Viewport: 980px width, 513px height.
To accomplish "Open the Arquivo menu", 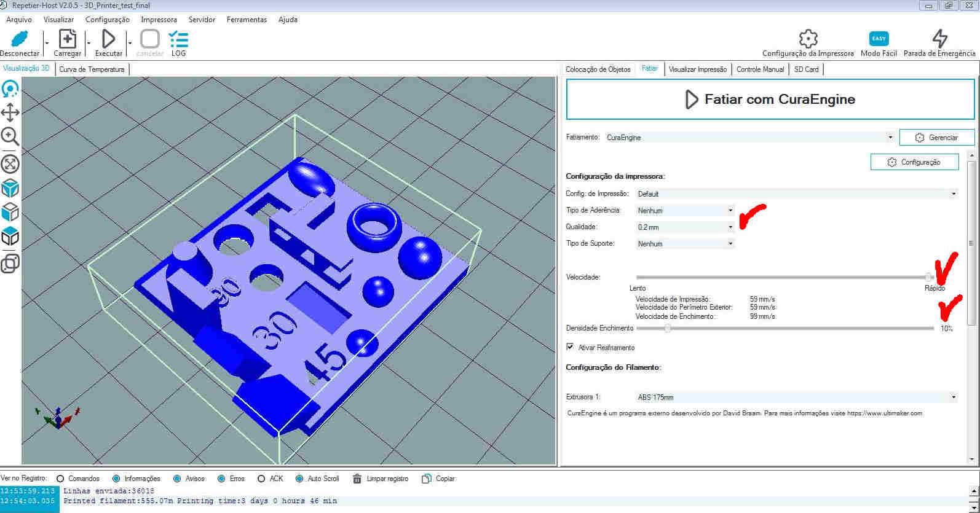I will coord(19,20).
